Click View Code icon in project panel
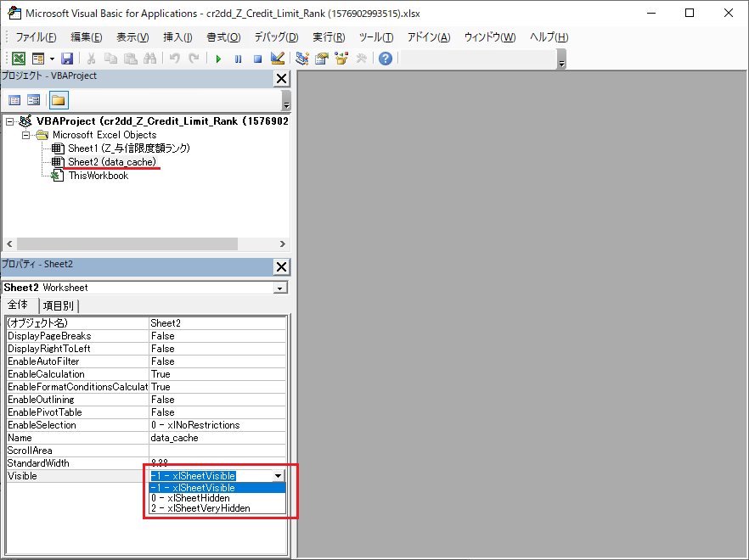The width and height of the screenshot is (749, 560). [14, 100]
